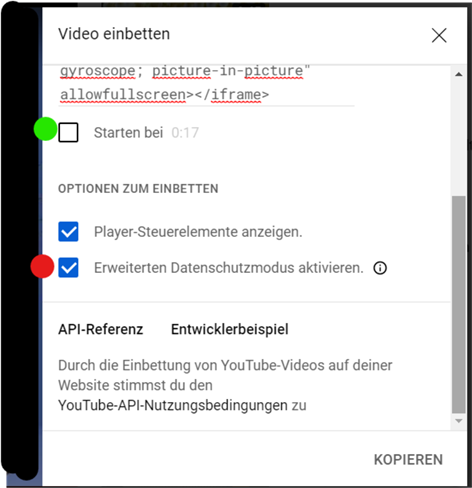Close the Video einbetten dialog

point(439,35)
